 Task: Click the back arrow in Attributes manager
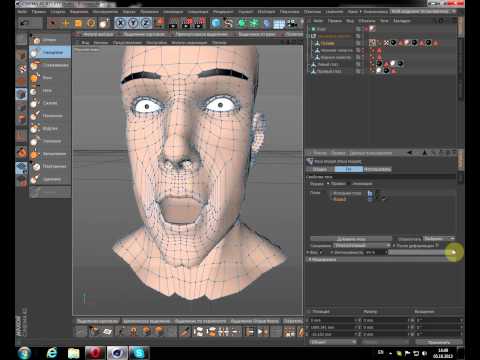[x=410, y=153]
